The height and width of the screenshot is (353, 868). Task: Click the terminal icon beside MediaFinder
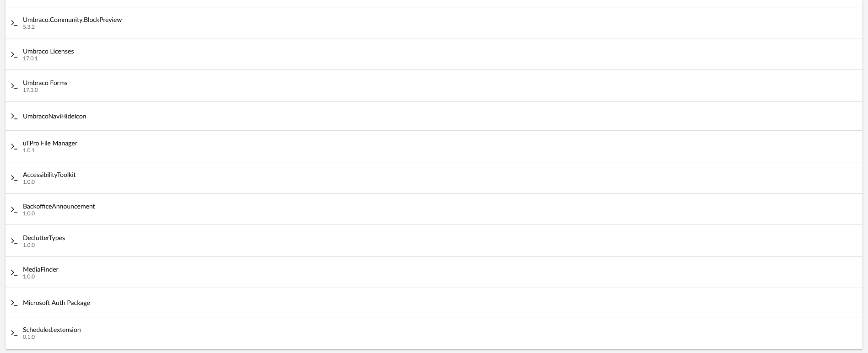point(14,273)
